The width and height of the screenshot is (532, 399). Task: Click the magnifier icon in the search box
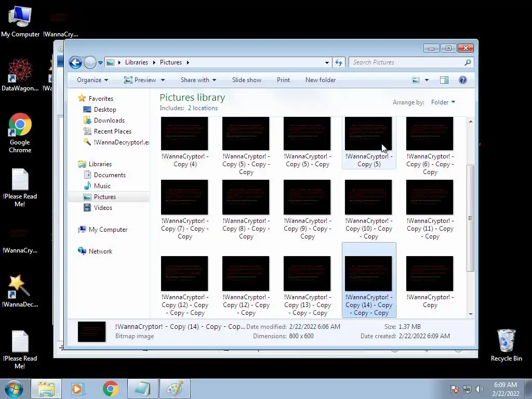click(x=468, y=62)
